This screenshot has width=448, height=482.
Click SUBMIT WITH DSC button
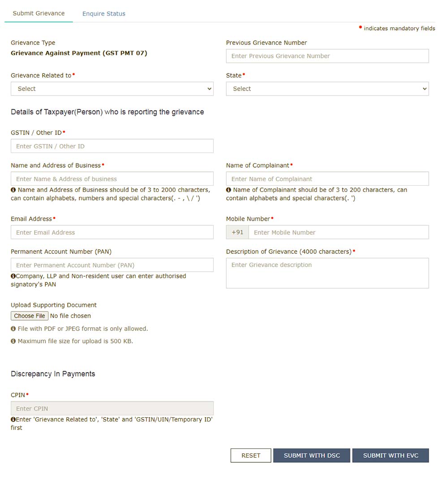[x=312, y=456]
